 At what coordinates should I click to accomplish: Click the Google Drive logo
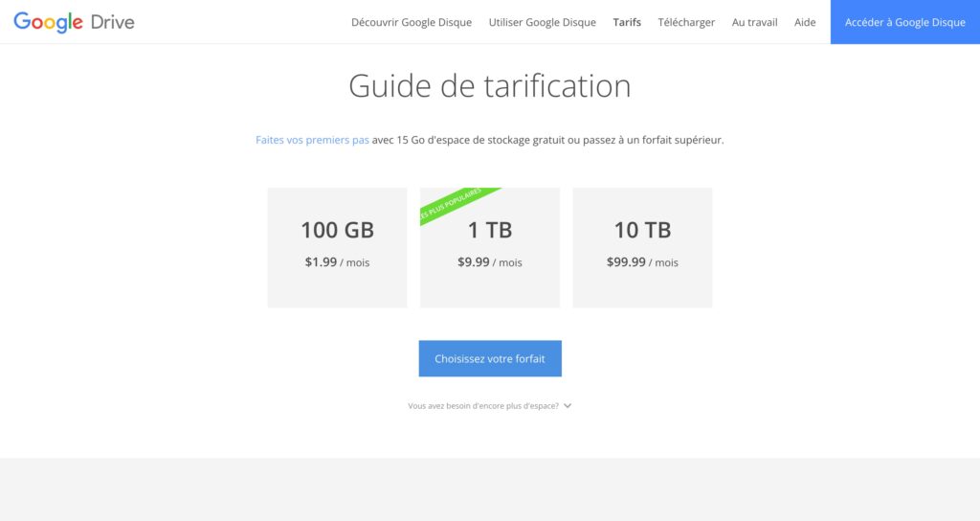[x=74, y=22]
